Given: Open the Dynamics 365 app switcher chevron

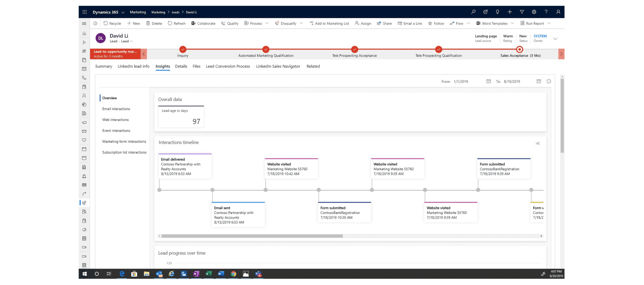Looking at the screenshot, I should click(123, 12).
